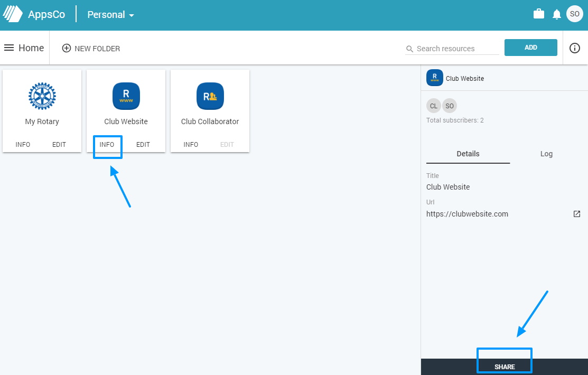Open the notifications bell icon

coord(556,14)
